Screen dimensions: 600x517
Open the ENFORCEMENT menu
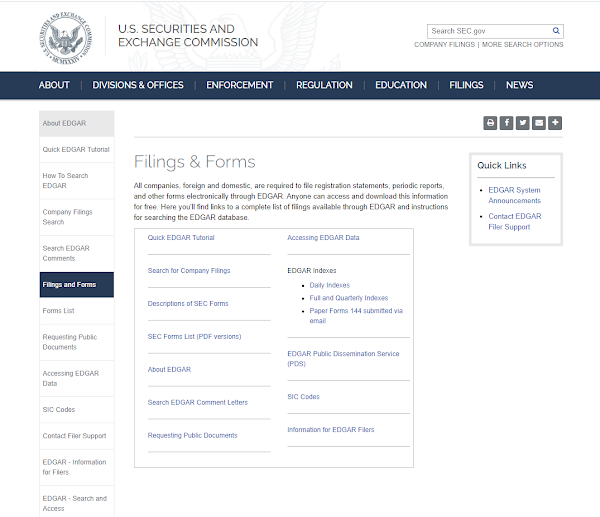(x=240, y=85)
